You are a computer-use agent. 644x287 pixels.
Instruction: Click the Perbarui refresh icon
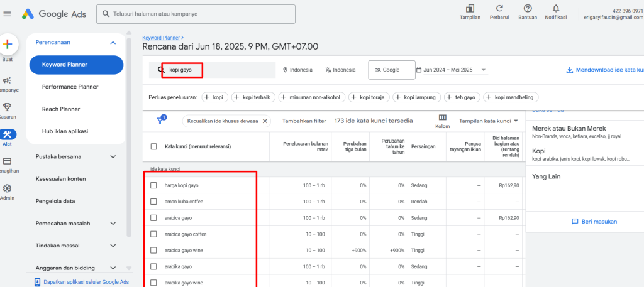pos(499,9)
